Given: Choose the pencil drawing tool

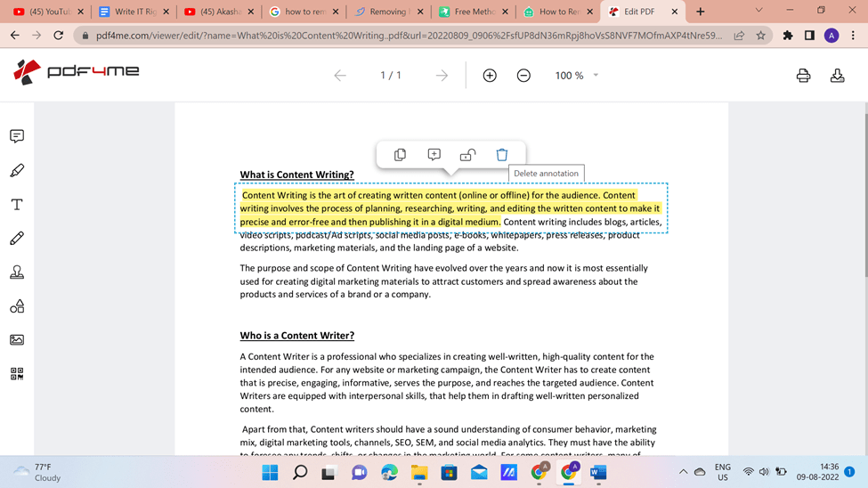Looking at the screenshot, I should coord(17,238).
